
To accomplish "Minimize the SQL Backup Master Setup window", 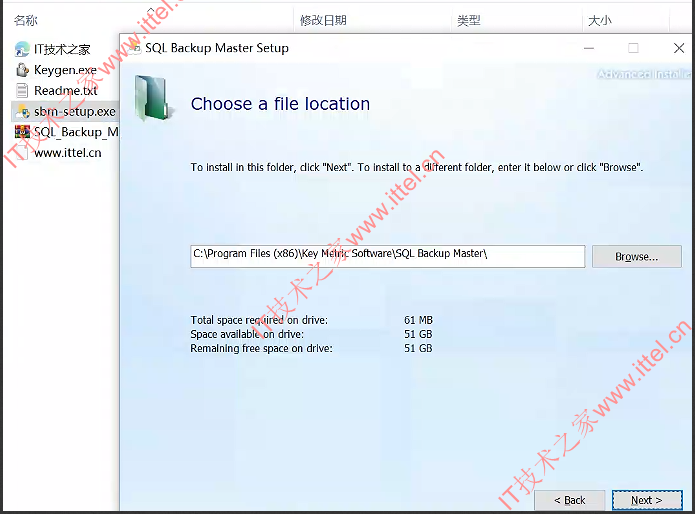I will click(x=589, y=48).
